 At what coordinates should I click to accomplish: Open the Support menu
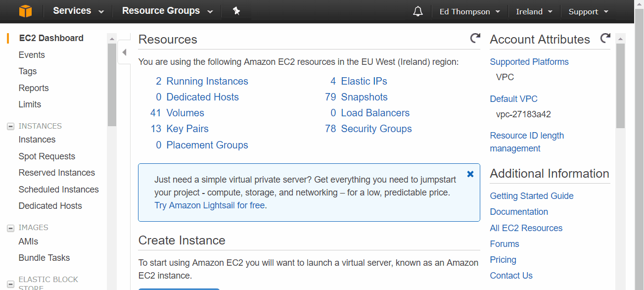coord(588,11)
